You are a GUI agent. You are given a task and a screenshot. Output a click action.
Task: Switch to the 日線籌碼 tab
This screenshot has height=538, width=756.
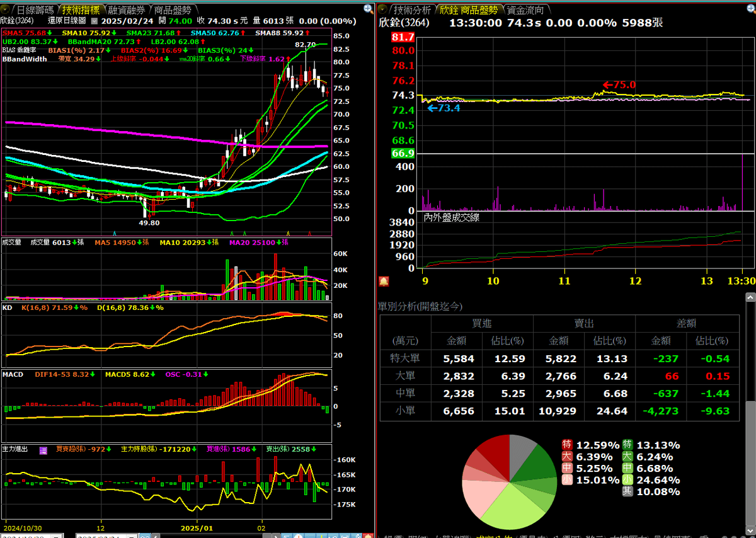coord(35,10)
